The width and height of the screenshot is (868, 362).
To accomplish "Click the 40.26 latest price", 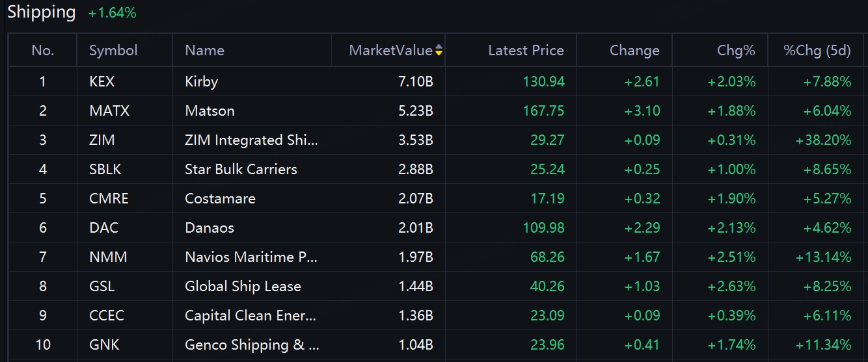I will coord(547,286).
